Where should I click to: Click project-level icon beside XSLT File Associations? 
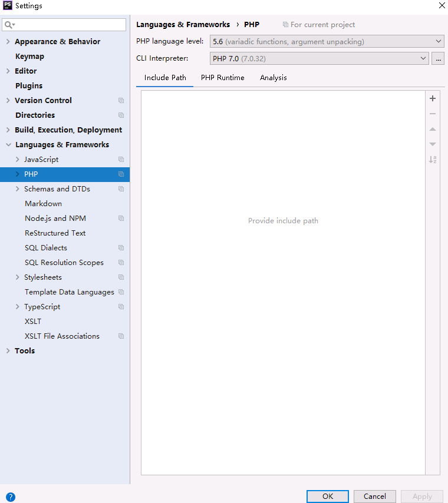pyautogui.click(x=121, y=336)
